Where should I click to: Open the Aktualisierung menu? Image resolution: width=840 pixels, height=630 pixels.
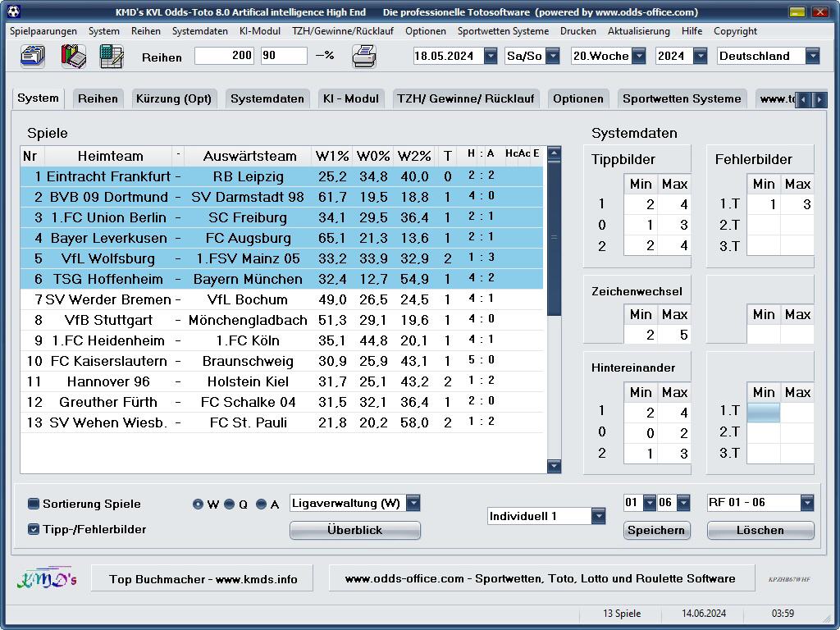pyautogui.click(x=638, y=31)
